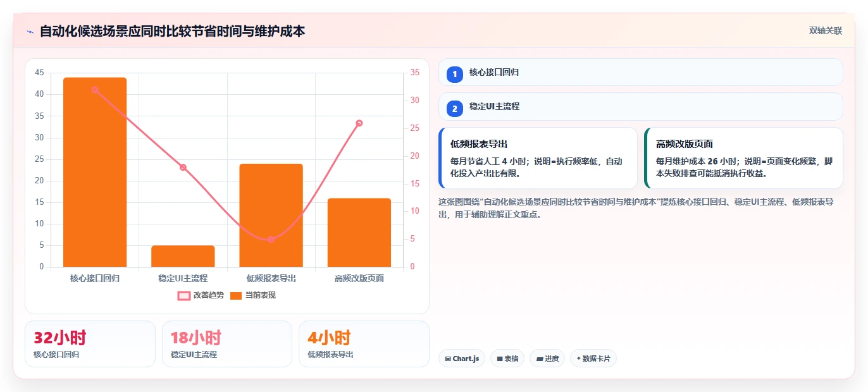The height and width of the screenshot is (392, 868).
Task: Click the trend line point above 核心接口回归
Action: 95,90
